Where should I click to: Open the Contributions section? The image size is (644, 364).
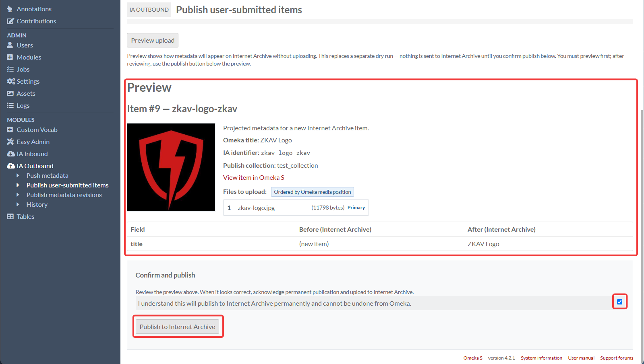coord(36,21)
